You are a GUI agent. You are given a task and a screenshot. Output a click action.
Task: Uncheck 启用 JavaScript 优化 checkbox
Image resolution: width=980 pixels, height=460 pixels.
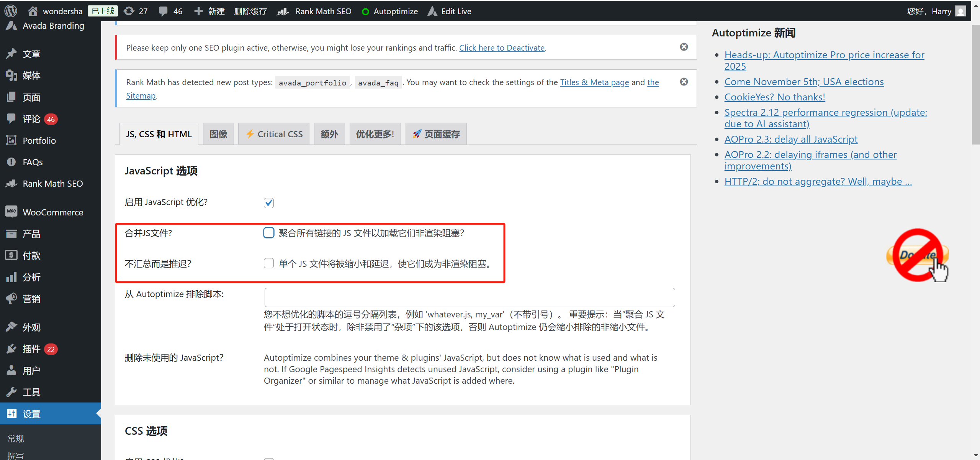pyautogui.click(x=268, y=202)
